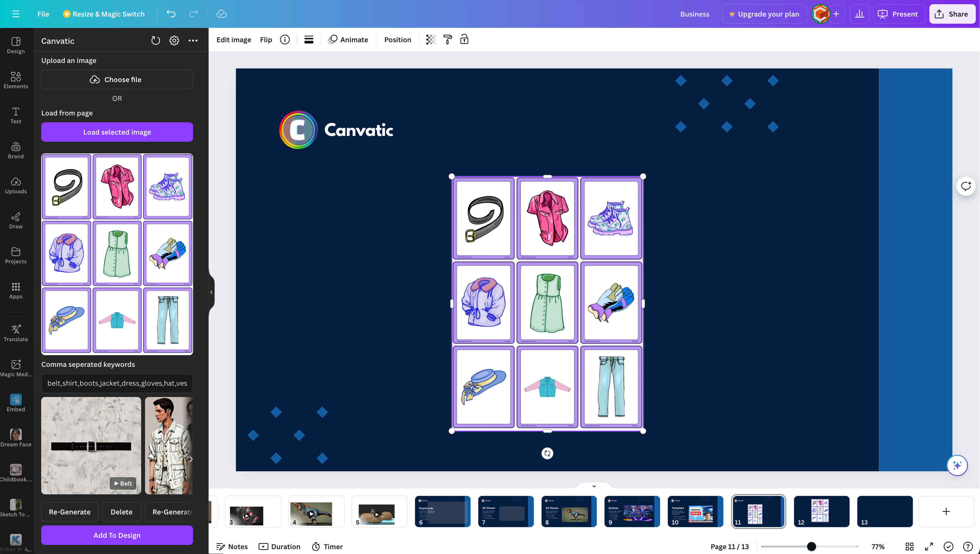Click the Canvatic panel refresh icon
This screenshot has width=980, height=554.
click(155, 41)
